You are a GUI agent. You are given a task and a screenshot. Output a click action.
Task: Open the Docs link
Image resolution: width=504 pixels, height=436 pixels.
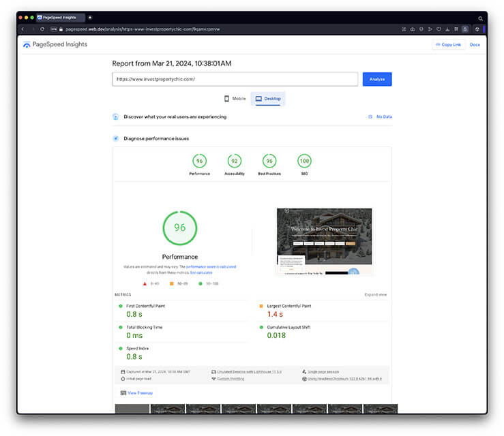(x=475, y=45)
